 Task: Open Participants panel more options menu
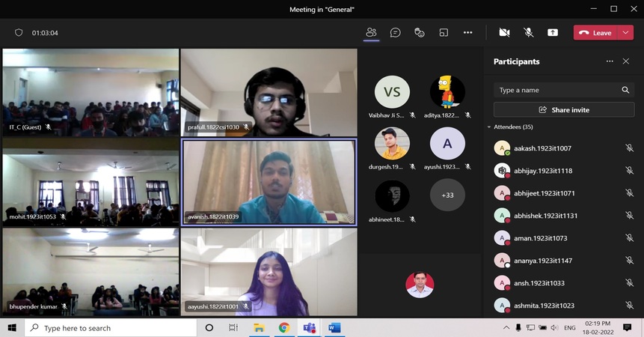[x=610, y=61]
